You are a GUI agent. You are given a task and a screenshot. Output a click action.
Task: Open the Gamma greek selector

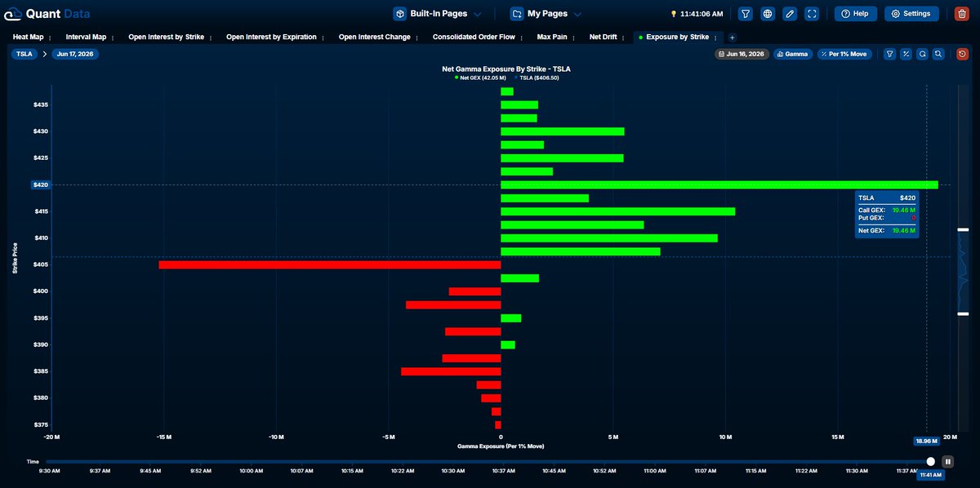click(x=792, y=54)
